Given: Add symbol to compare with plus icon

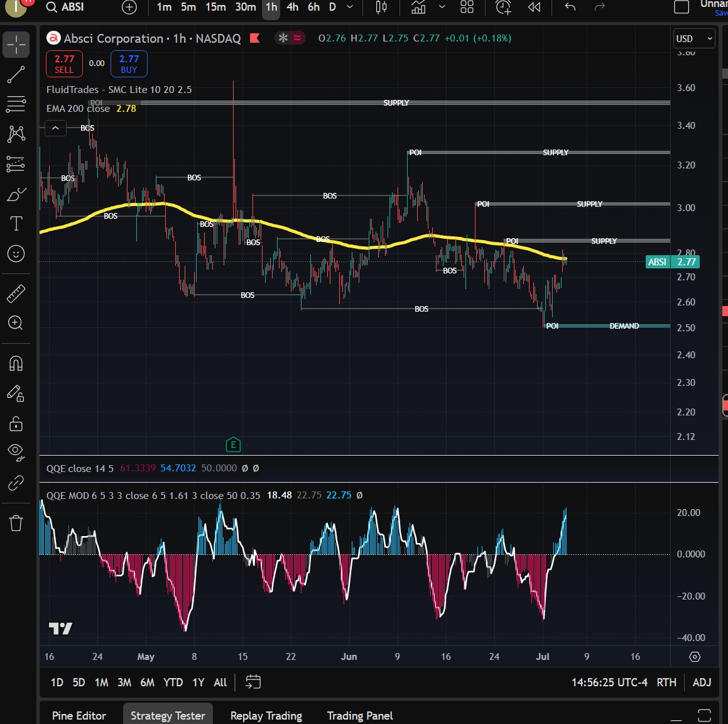Looking at the screenshot, I should [129, 7].
